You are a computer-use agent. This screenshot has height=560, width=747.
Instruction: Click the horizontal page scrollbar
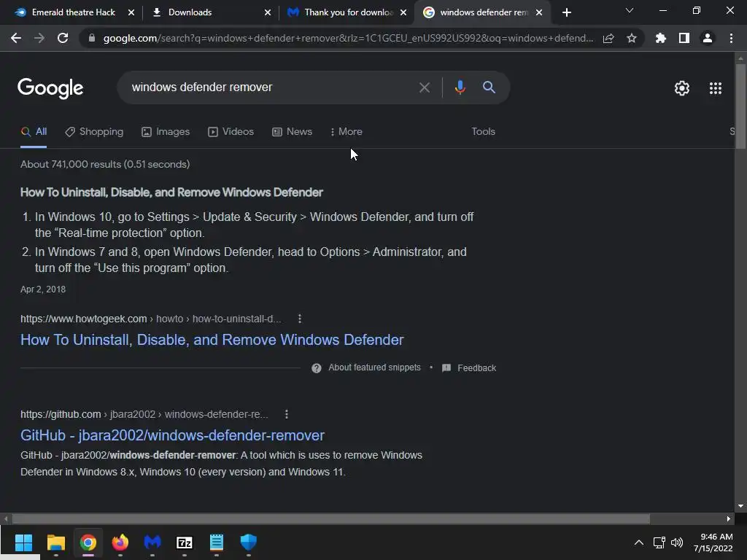(330, 518)
